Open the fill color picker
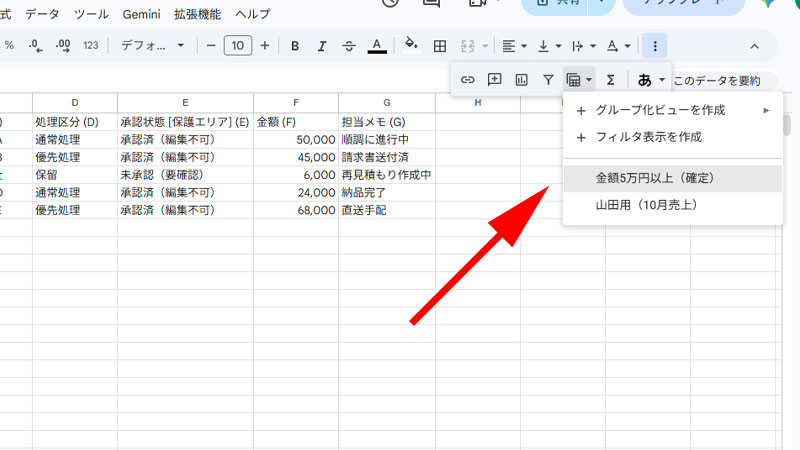The width and height of the screenshot is (800, 450). click(411, 45)
